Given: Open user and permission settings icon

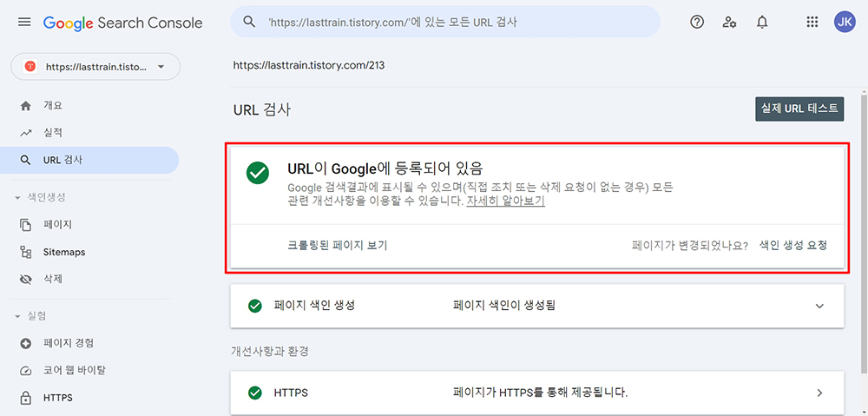Looking at the screenshot, I should pos(730,23).
